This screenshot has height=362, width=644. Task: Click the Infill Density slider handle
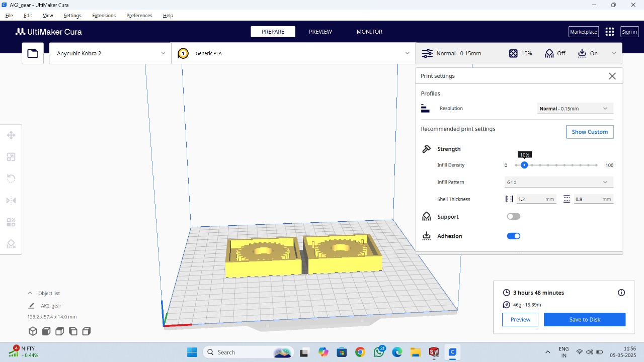[x=524, y=165]
